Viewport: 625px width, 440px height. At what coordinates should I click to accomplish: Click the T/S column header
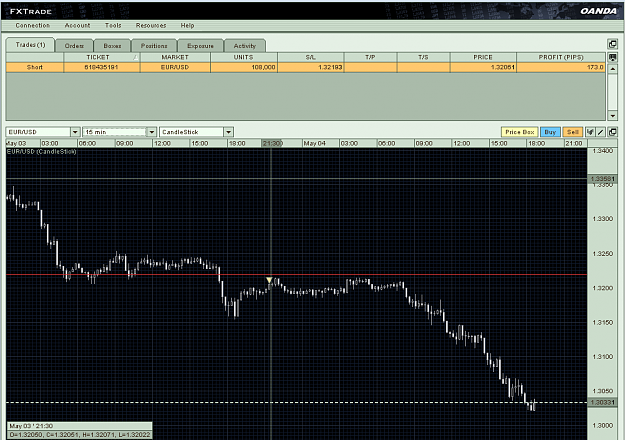coord(423,57)
